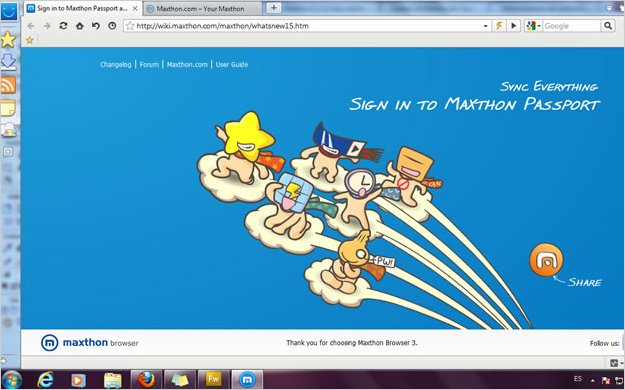Image resolution: width=625 pixels, height=390 pixels.
Task: Switch to Firefox on taskbar
Action: point(146,379)
